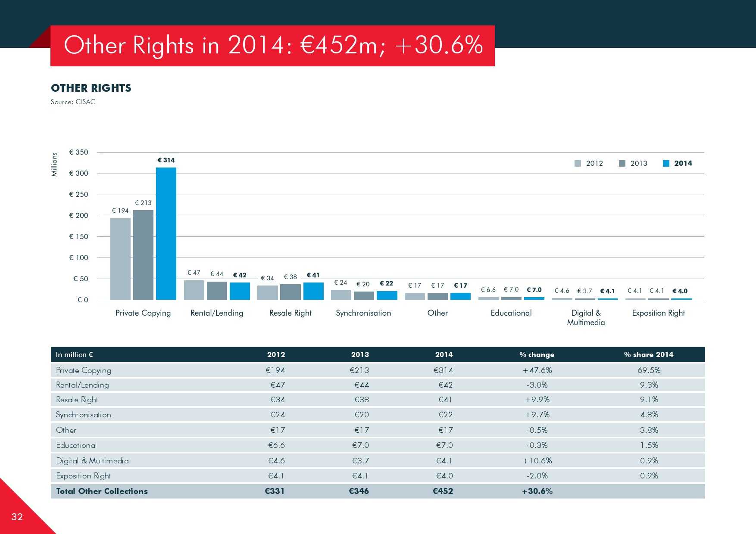
Task: Click the Exposition Right axis label
Action: coord(658,313)
